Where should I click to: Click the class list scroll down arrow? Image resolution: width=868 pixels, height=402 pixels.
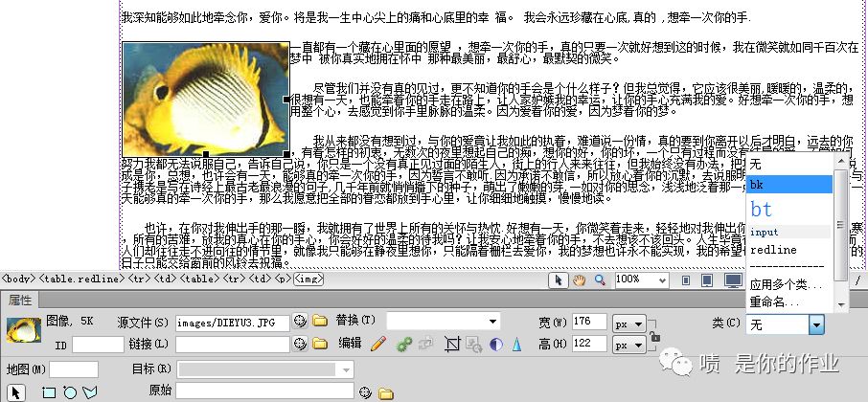tap(841, 305)
